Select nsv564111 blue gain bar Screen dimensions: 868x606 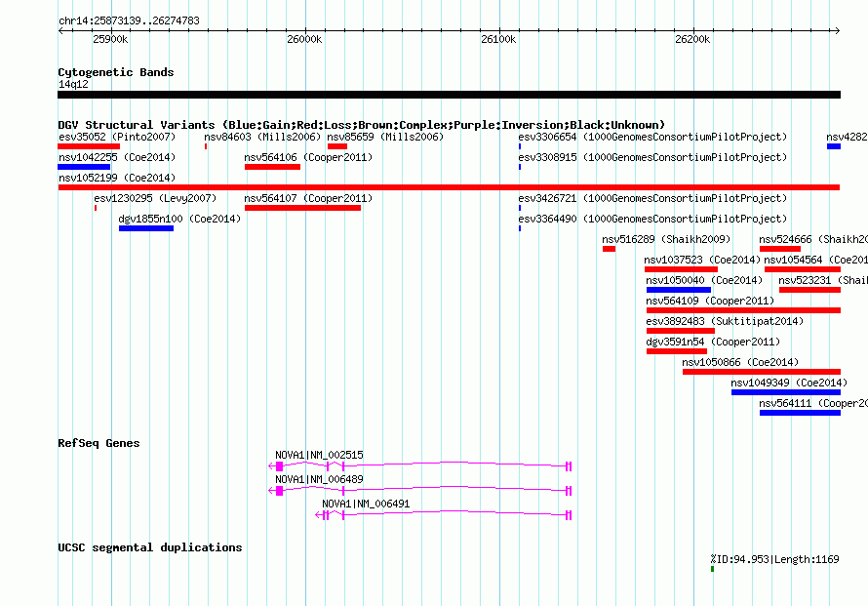click(800, 413)
